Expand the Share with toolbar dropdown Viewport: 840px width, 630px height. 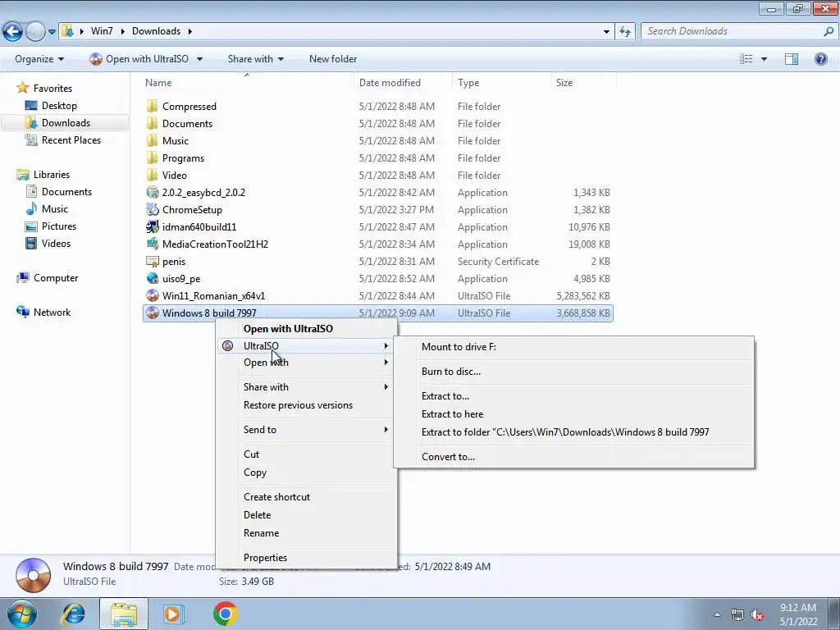256,59
